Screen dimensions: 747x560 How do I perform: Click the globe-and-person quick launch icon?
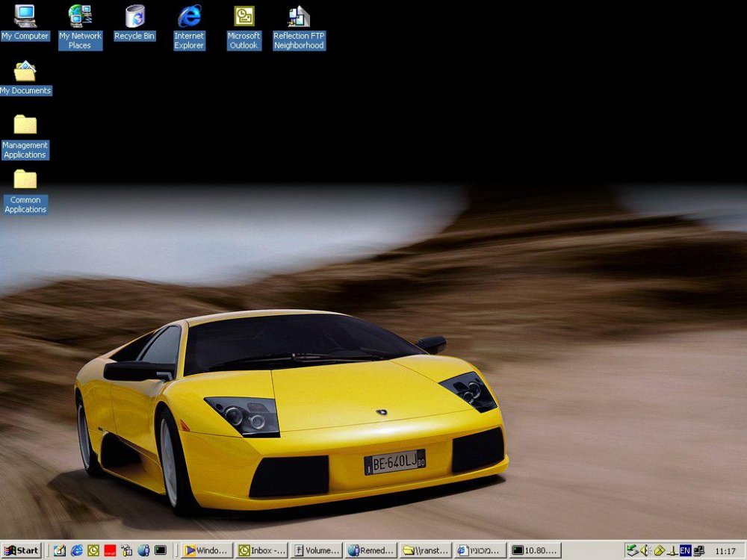[143, 550]
